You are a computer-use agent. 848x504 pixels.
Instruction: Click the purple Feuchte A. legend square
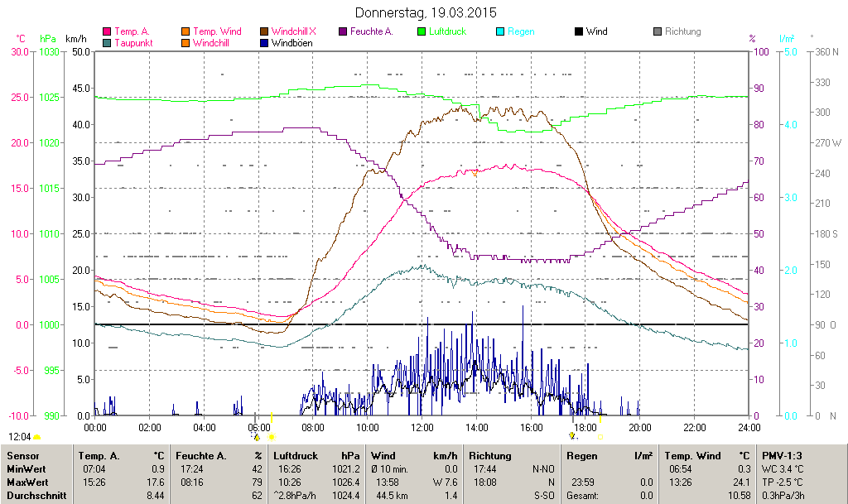pos(343,31)
